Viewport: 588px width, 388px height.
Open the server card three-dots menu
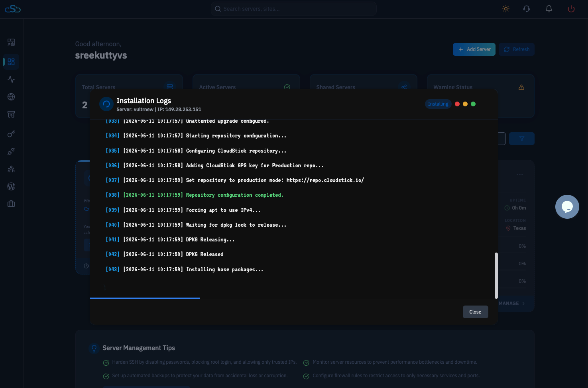pos(520,174)
